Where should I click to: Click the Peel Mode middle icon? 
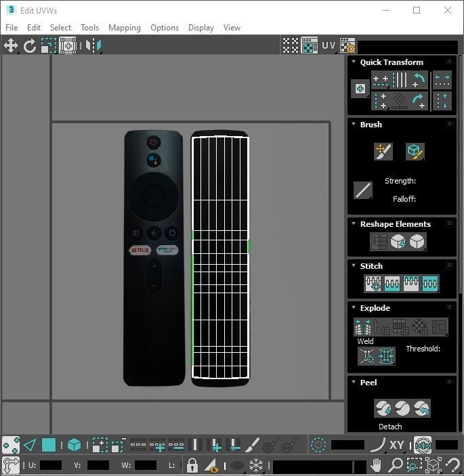(402, 408)
